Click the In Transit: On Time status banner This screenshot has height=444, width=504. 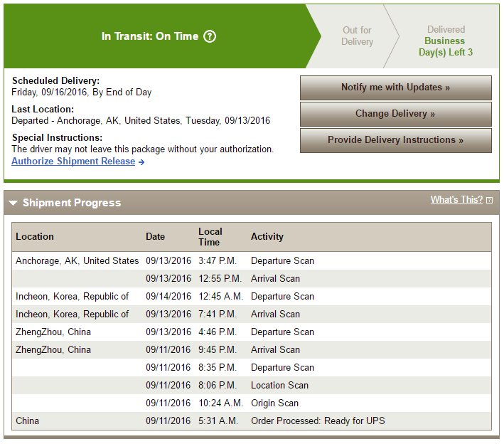150,36
